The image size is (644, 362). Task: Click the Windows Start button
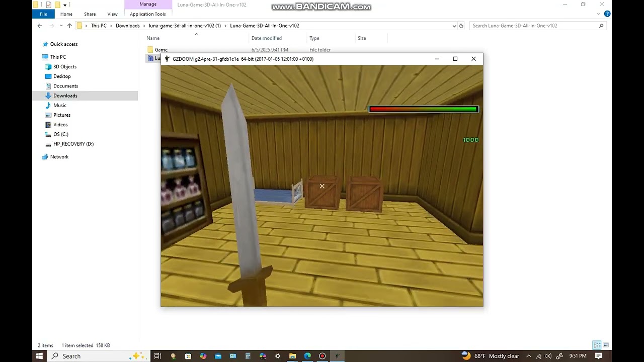(39, 356)
